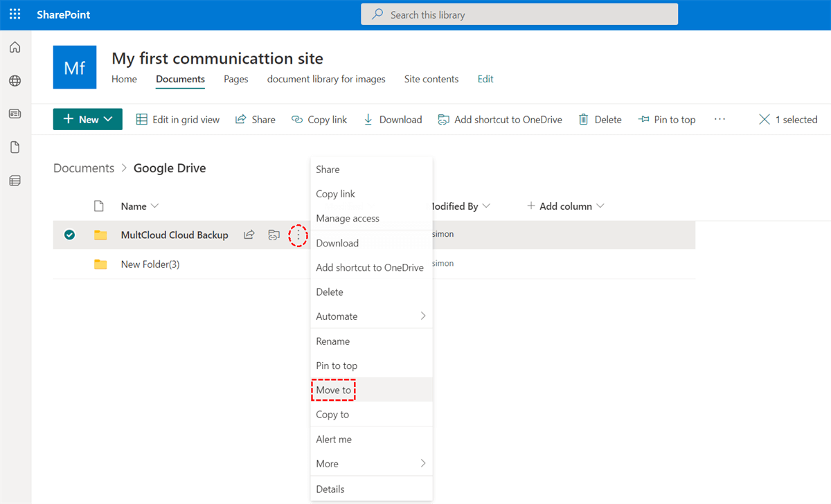Choose Move to in context menu
The width and height of the screenshot is (831, 504).
(334, 390)
